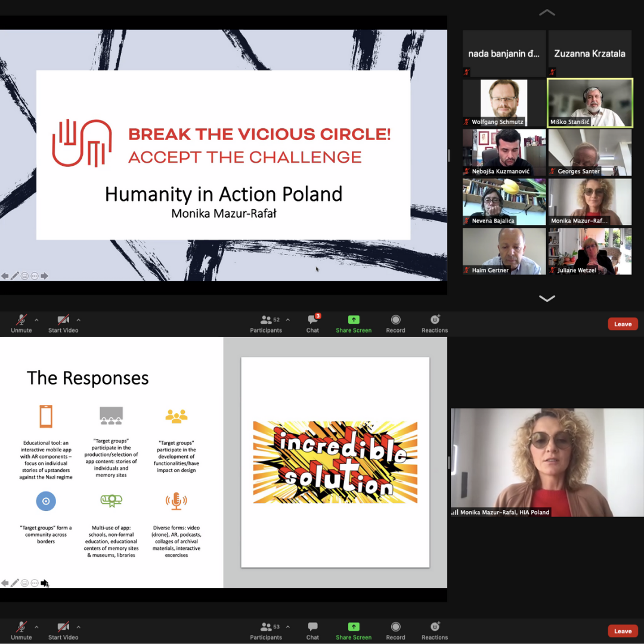Open more options on The Responses slide
Viewport: 644px width, 644px height.
click(35, 583)
